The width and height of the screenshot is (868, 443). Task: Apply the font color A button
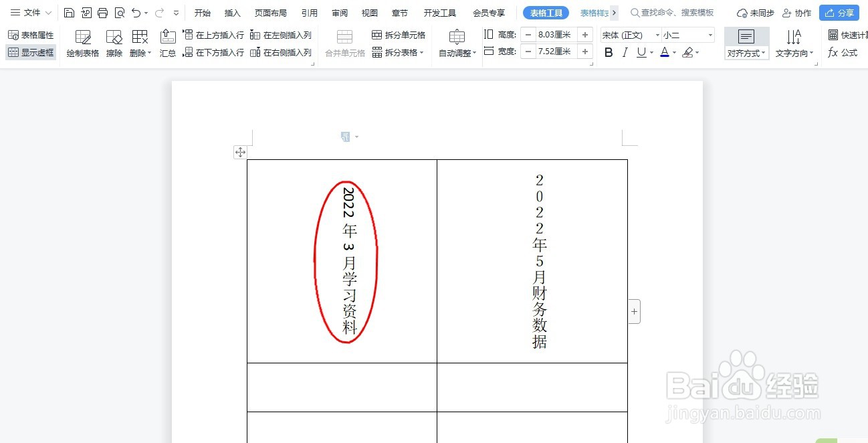pyautogui.click(x=664, y=52)
